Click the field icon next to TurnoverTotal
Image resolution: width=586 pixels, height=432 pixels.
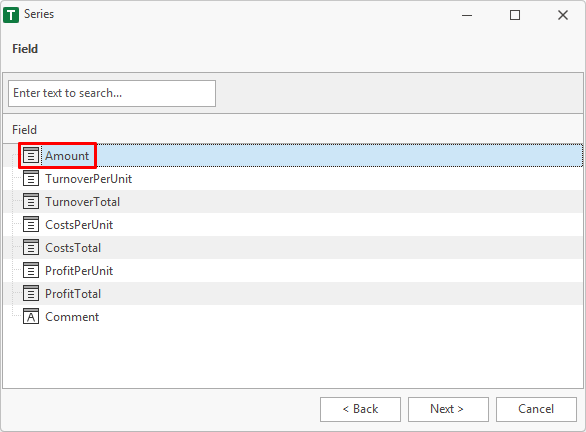point(31,201)
